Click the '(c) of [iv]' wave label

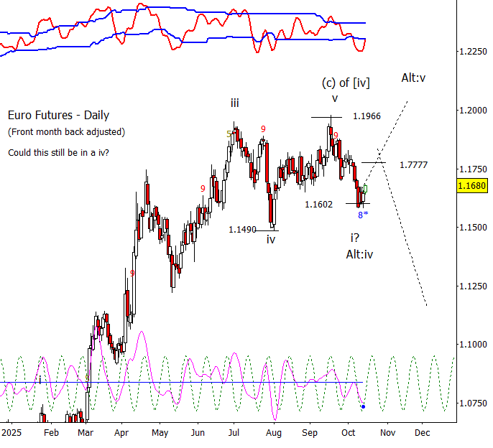pyautogui.click(x=346, y=83)
